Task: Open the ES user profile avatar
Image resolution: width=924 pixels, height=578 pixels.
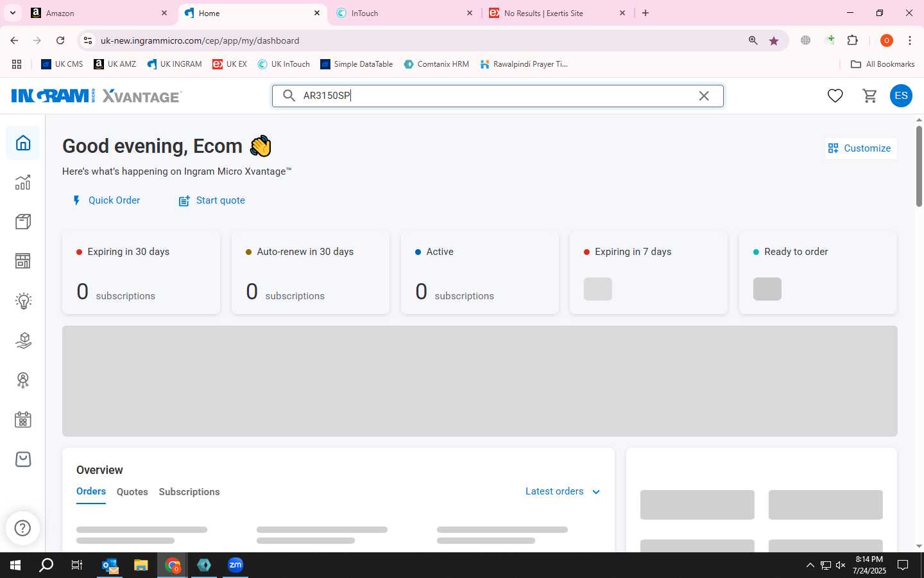Action: 901,96
